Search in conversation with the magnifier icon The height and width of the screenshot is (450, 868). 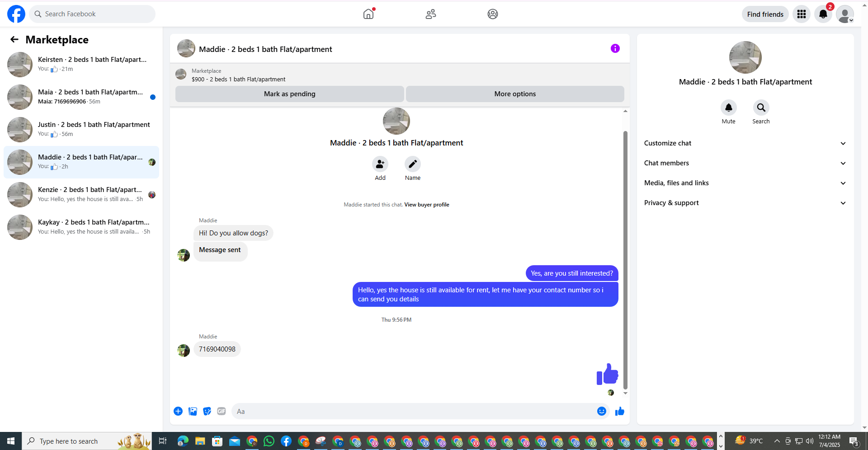[x=761, y=108]
